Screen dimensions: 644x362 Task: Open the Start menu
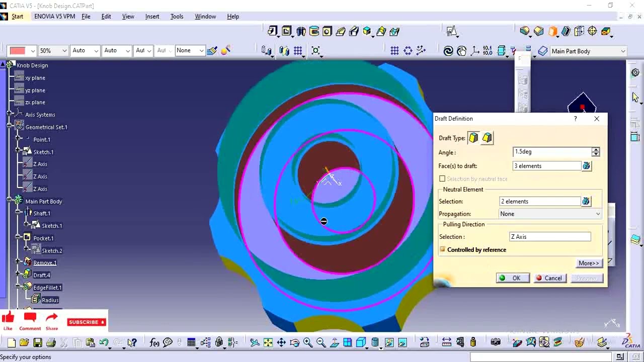pos(17,16)
